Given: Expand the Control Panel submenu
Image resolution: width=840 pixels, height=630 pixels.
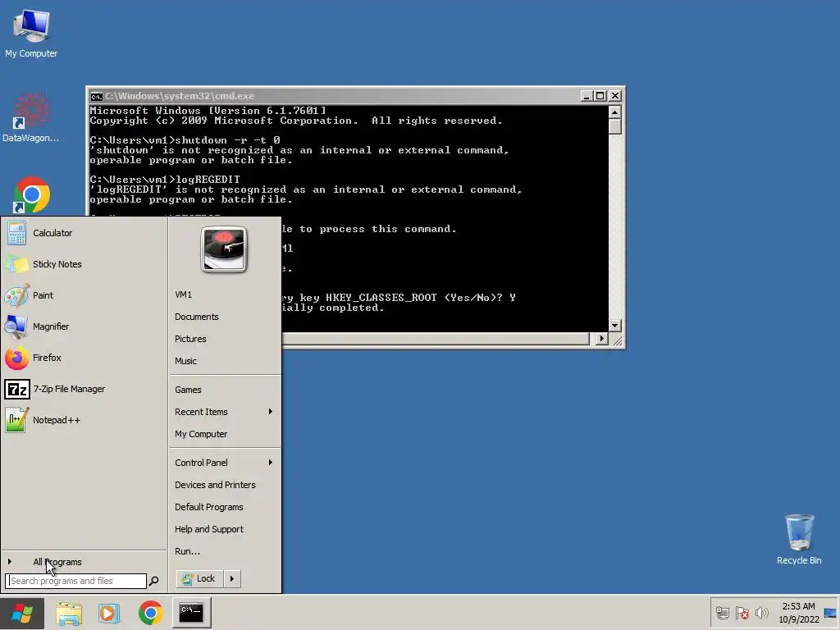Looking at the screenshot, I should pos(225,463).
